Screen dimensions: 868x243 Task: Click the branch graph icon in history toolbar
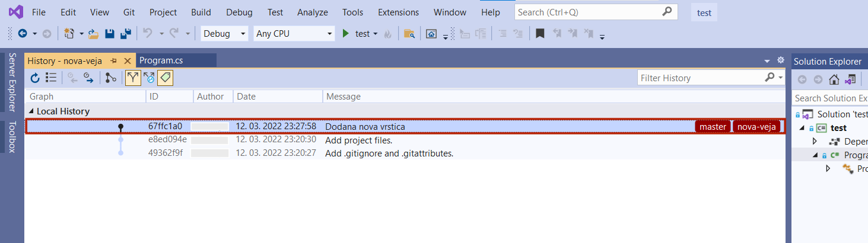pyautogui.click(x=111, y=78)
